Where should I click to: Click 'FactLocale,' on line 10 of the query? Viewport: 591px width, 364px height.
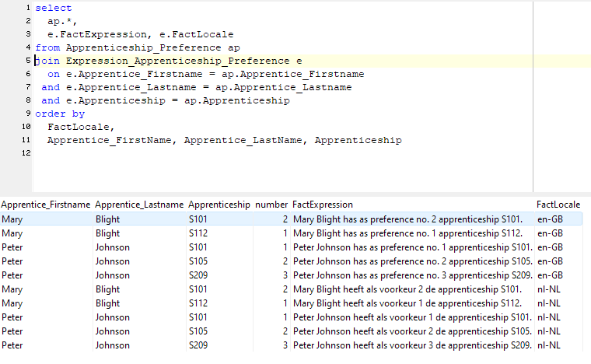[x=81, y=127]
